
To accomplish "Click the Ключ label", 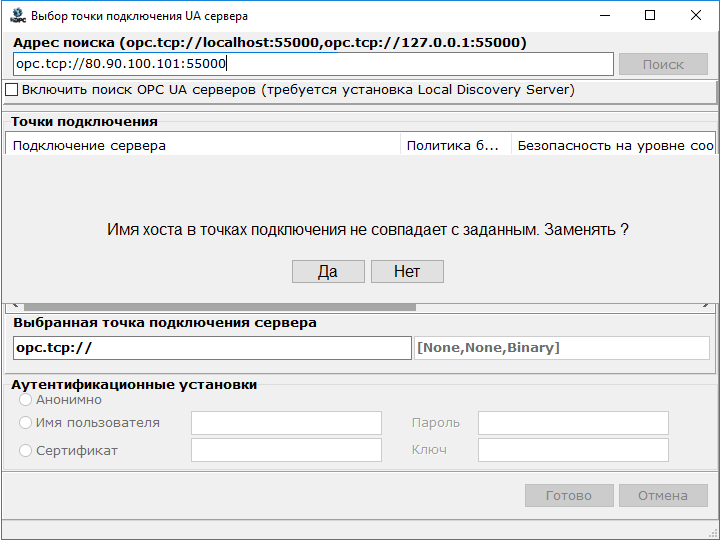I will [429, 450].
